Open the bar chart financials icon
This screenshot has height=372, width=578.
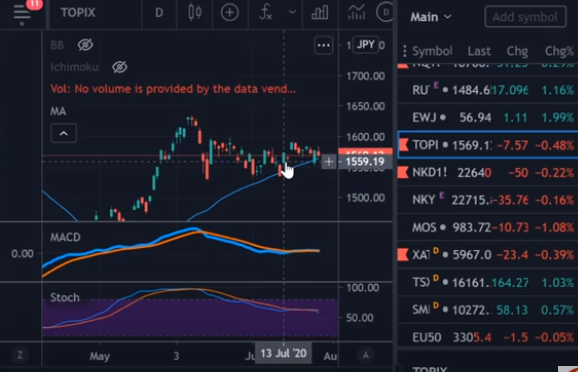tap(320, 13)
